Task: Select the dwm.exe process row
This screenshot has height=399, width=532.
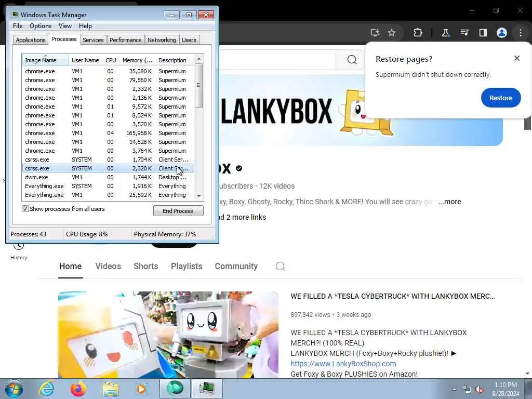Action: tap(108, 177)
